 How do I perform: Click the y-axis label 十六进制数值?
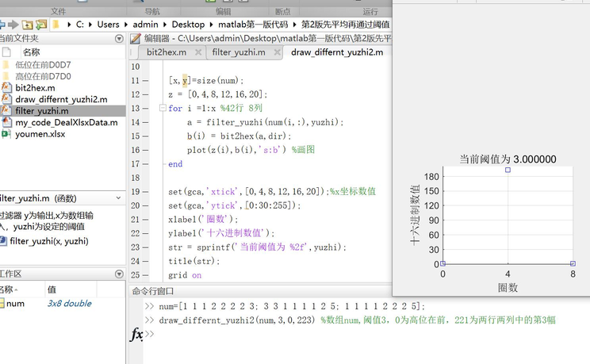pos(415,215)
